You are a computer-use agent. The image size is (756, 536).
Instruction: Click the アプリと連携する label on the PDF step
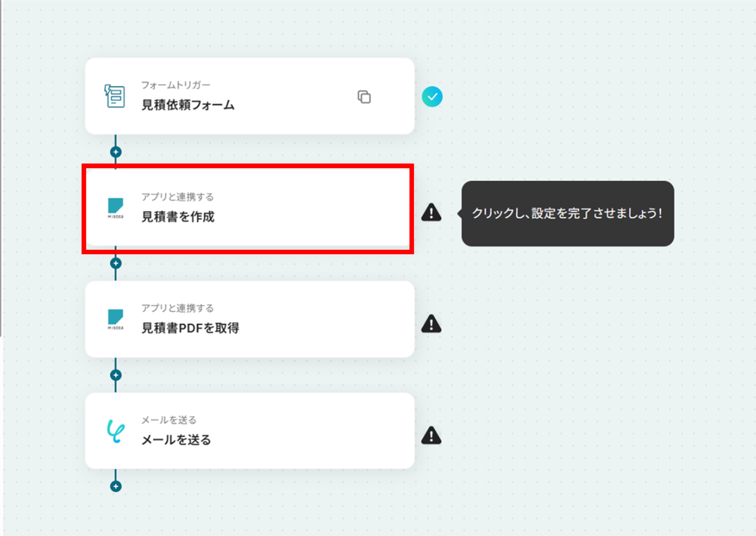coord(178,308)
